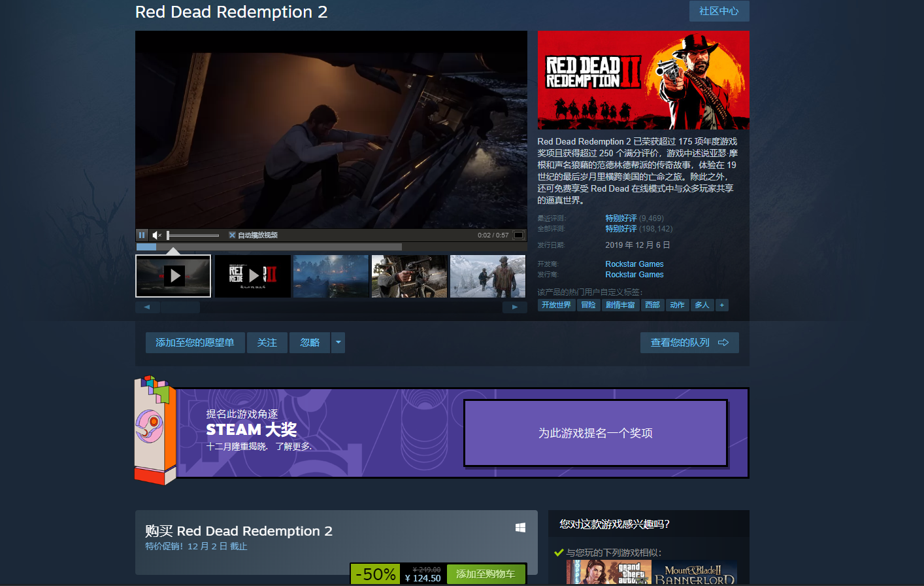Ignore the game with 忽略 button
This screenshot has width=924, height=586.
pos(310,343)
